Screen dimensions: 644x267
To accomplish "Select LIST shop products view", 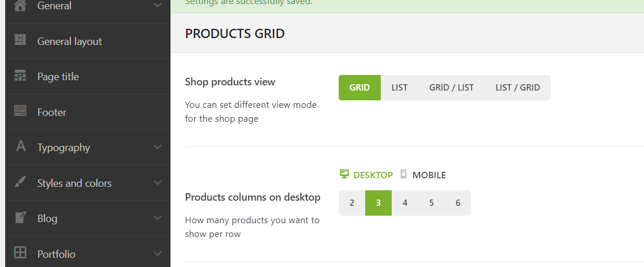I will coord(399,88).
